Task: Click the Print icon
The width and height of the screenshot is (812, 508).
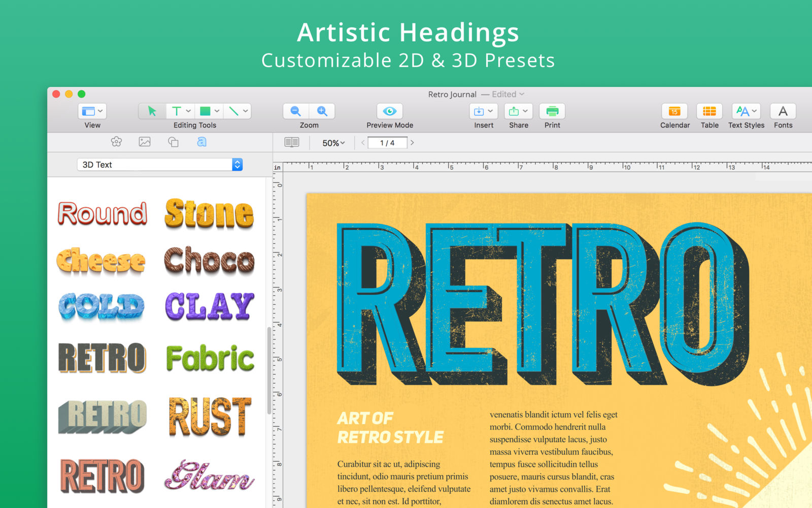Action: coord(552,111)
